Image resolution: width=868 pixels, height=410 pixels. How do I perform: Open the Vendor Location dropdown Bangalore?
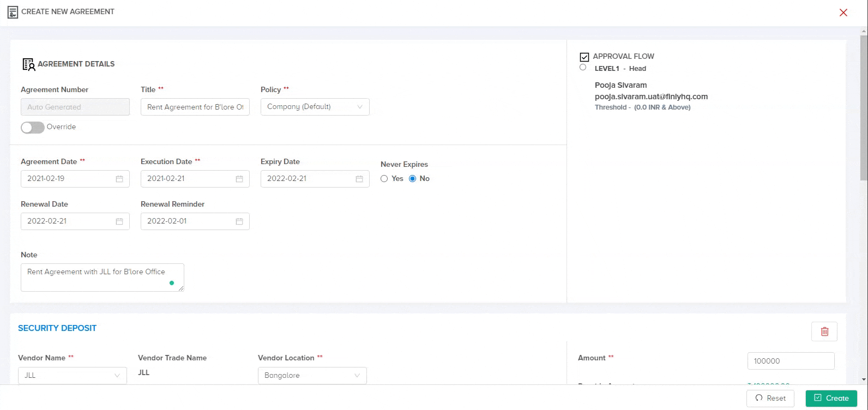tap(312, 376)
